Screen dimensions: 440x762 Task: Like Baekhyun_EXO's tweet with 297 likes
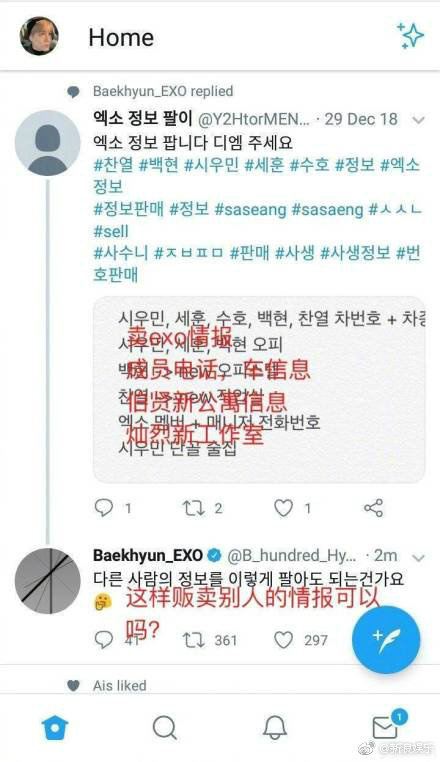283,640
